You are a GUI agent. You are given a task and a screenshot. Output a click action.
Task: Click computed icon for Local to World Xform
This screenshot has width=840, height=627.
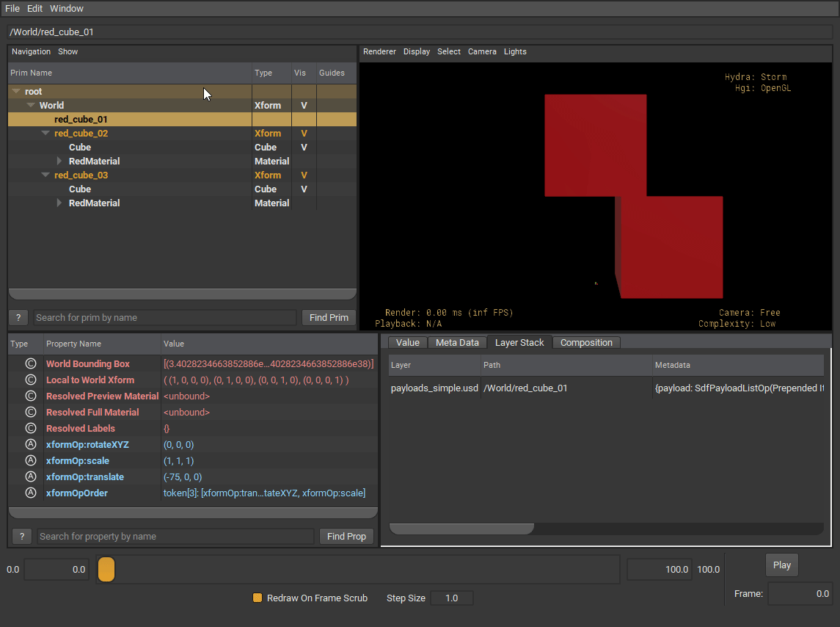[31, 380]
